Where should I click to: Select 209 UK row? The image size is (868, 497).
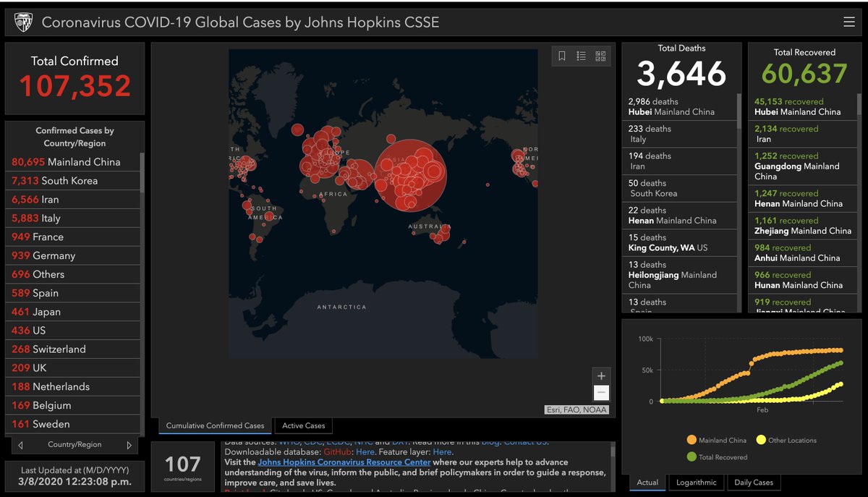point(73,368)
